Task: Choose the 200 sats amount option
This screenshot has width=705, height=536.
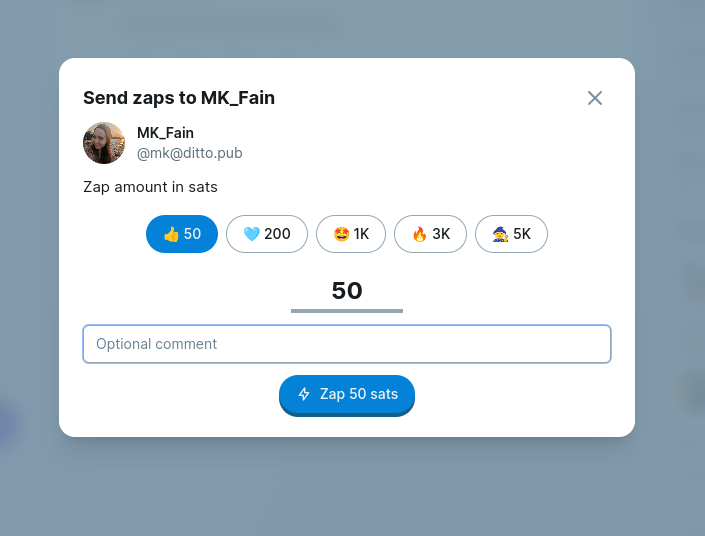Action: click(267, 234)
